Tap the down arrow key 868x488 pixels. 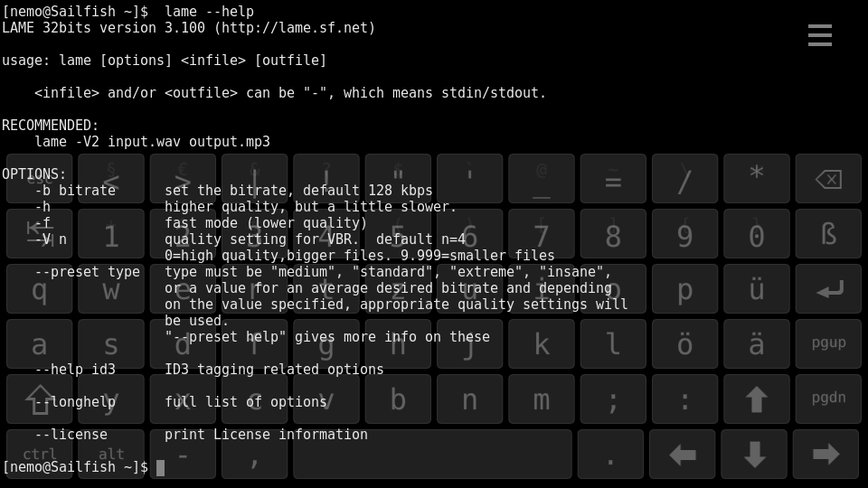[754, 454]
